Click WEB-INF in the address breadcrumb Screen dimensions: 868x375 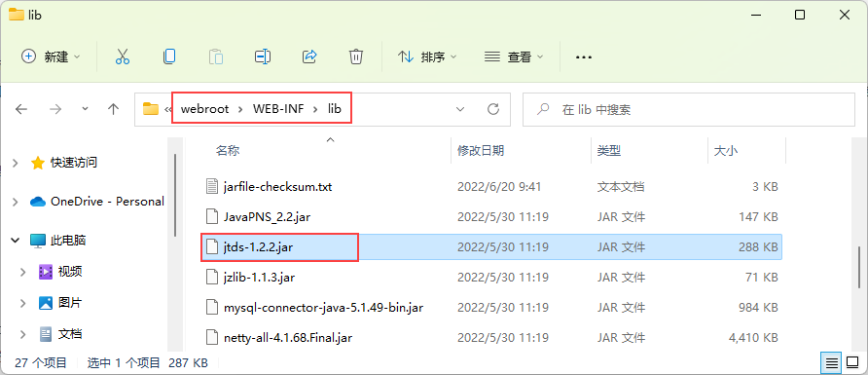pyautogui.click(x=278, y=109)
